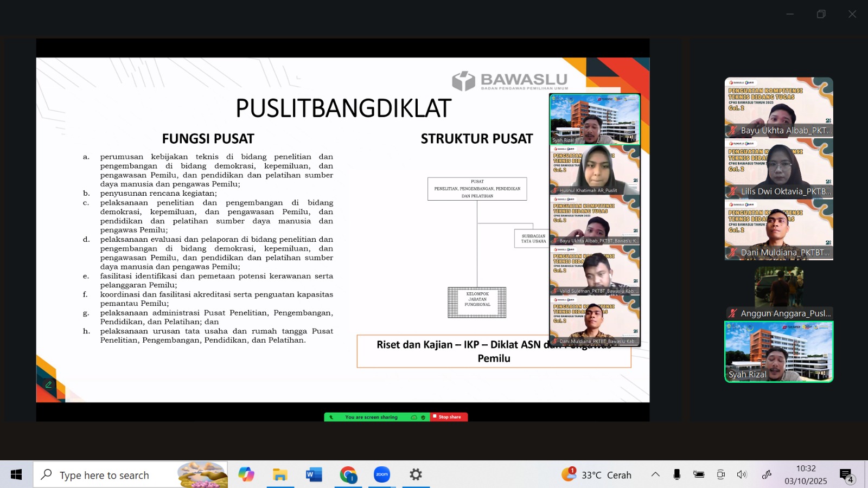Click the camera in-use tray icon

click(x=720, y=475)
